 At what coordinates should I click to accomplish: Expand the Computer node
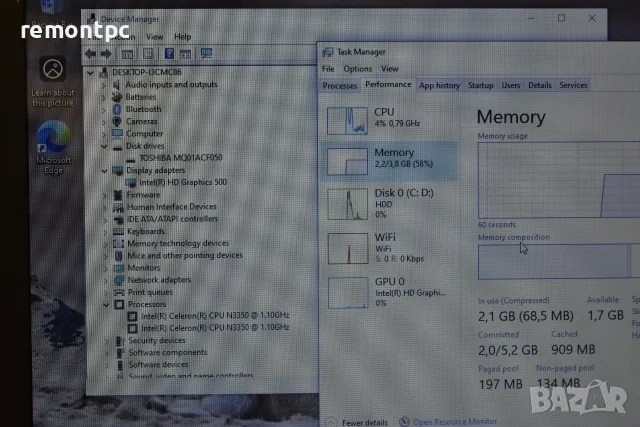[104, 134]
